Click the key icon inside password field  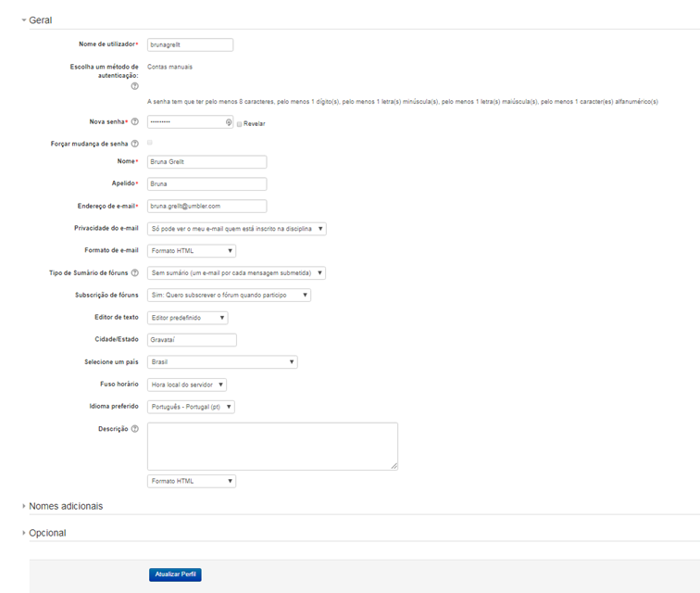click(228, 122)
